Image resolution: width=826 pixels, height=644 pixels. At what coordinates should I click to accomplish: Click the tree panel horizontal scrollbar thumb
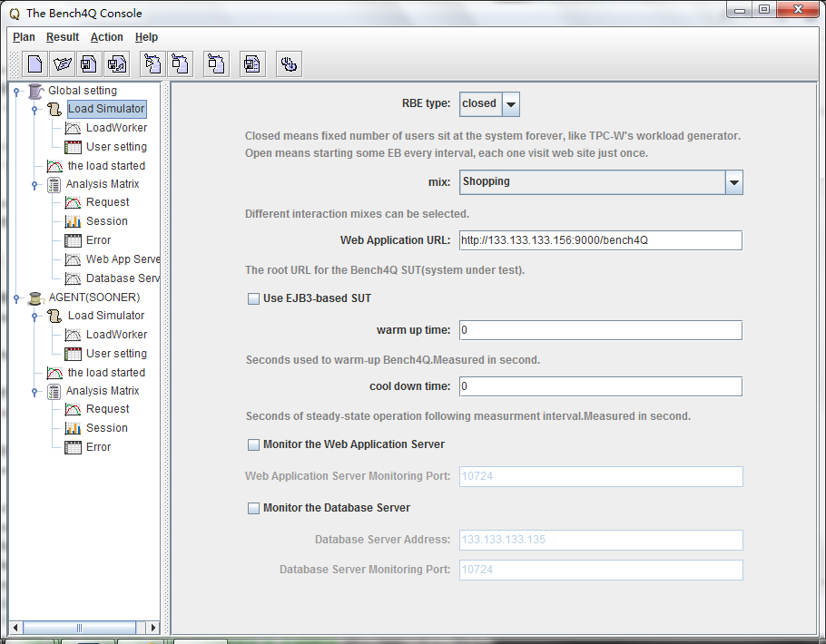(x=80, y=628)
